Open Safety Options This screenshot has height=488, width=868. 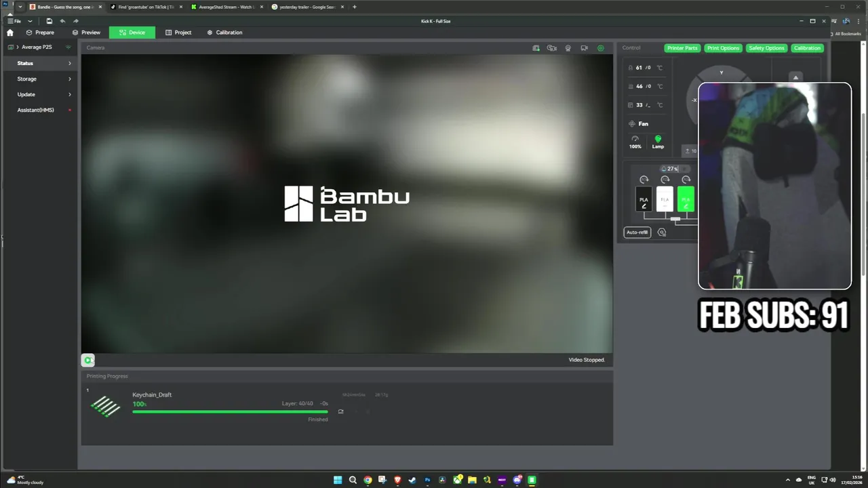pos(766,48)
